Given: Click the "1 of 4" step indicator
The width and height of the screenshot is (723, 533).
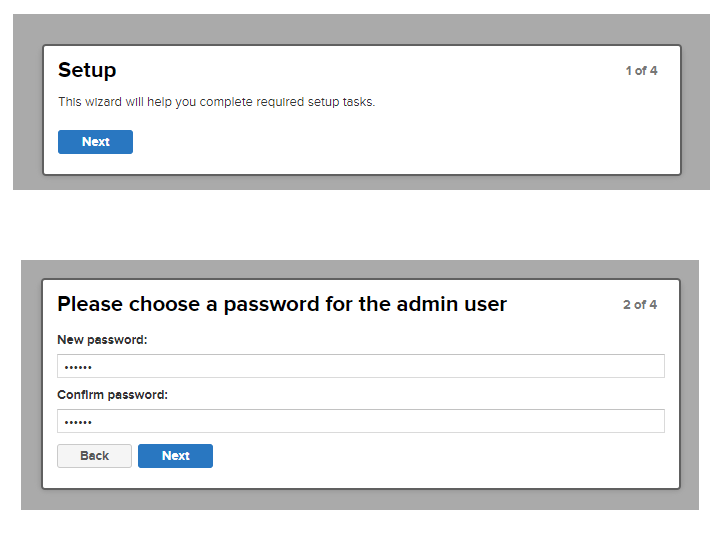Looking at the screenshot, I should click(x=641, y=71).
